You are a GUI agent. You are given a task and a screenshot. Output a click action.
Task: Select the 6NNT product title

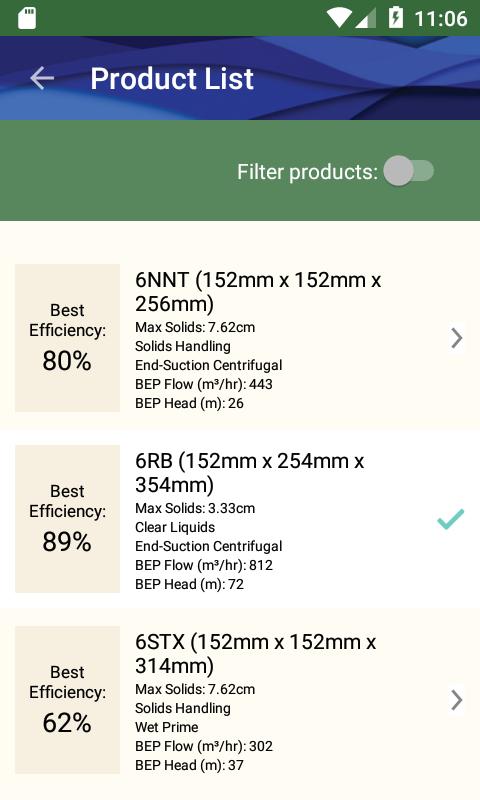tap(258, 291)
